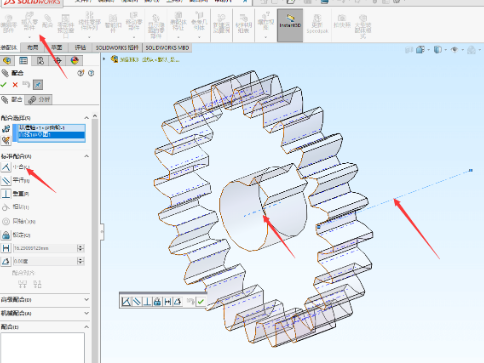Click the angle value spinner arrows
This screenshot has width=484, height=363.
[x=80, y=261]
